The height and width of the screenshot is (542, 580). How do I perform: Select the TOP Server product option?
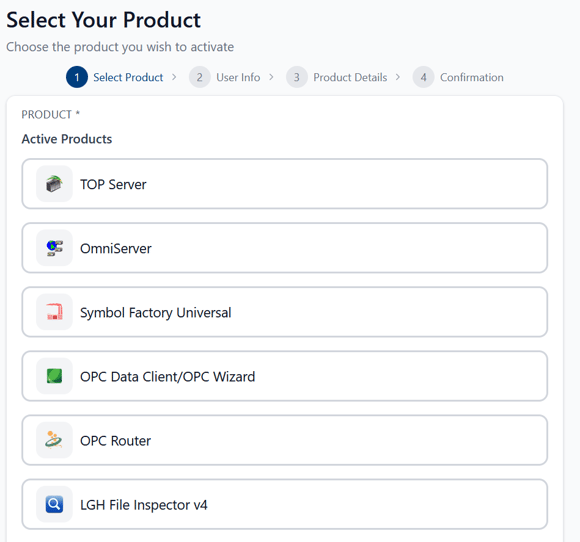coord(284,184)
